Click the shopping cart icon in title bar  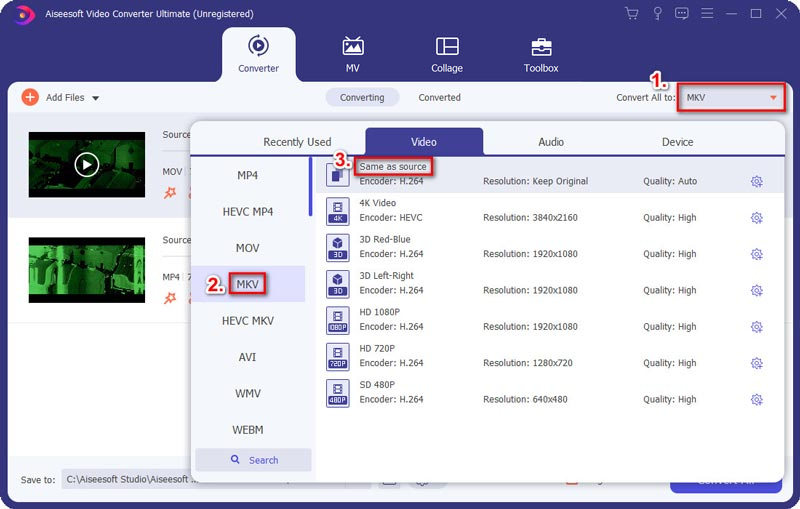coord(631,14)
